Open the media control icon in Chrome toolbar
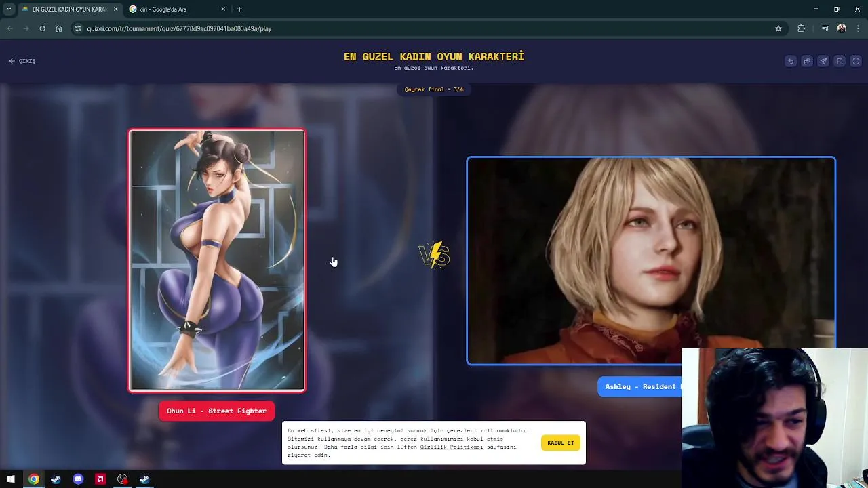This screenshot has height=488, width=868. (825, 28)
